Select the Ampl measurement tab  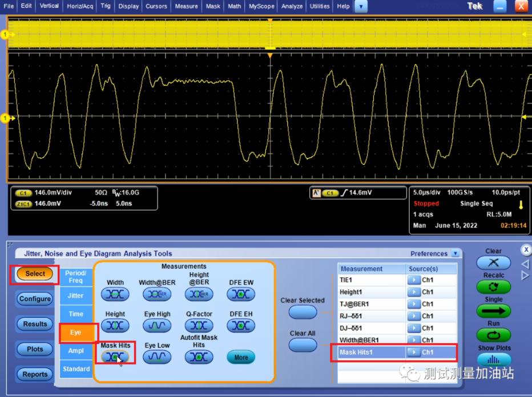pyautogui.click(x=75, y=351)
